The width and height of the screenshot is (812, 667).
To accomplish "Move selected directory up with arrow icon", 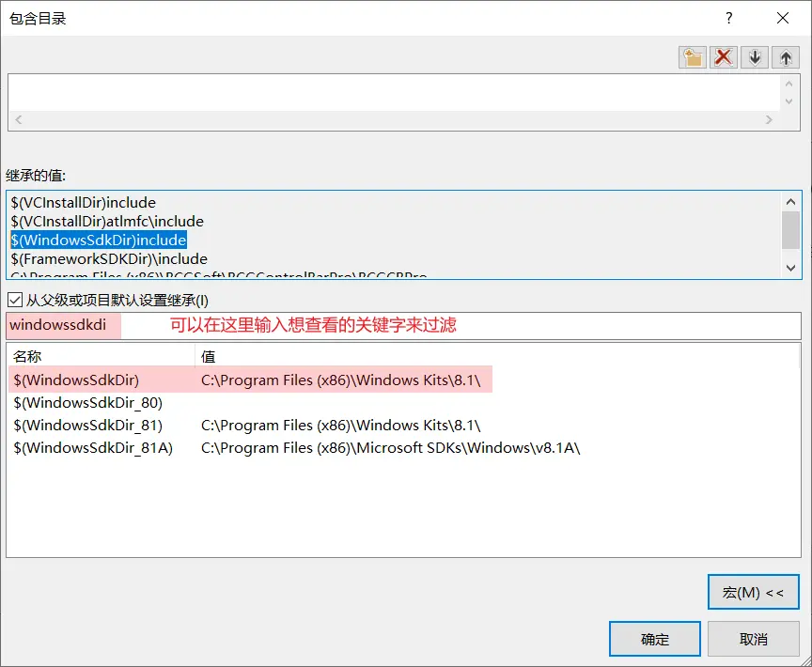I will coord(785,57).
